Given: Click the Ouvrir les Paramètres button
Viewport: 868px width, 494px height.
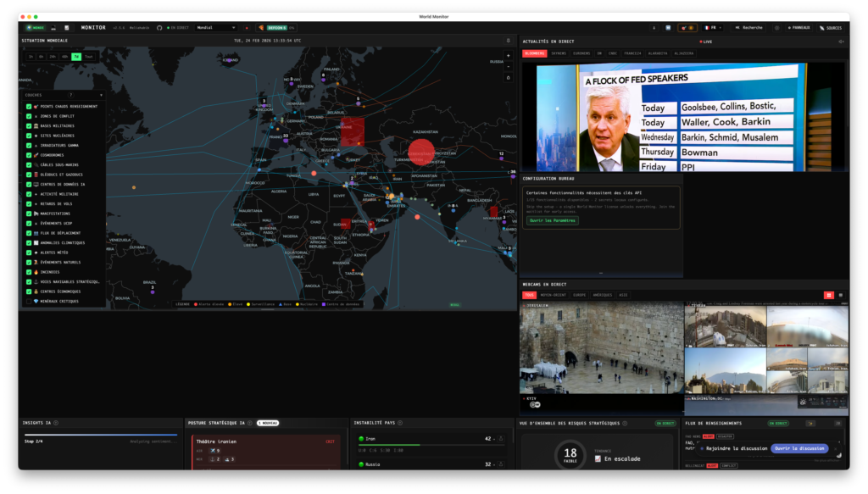Looking at the screenshot, I should [x=553, y=220].
